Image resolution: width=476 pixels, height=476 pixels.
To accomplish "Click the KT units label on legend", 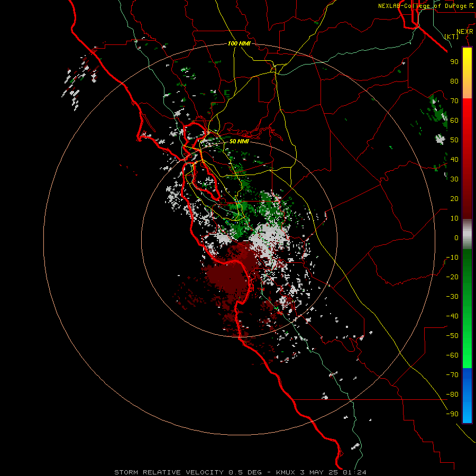I will (x=452, y=36).
